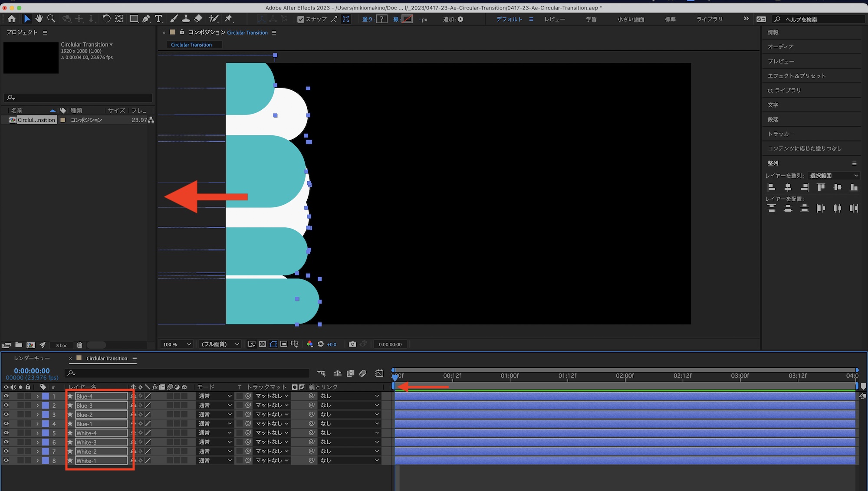
Task: Click the Project panel search field
Action: point(78,98)
